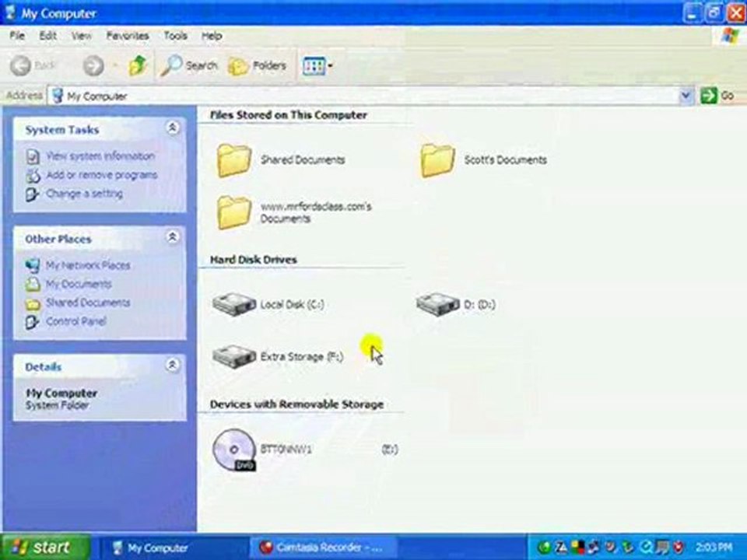Select www.mrfordsclass.com's Documents folder icon
This screenshot has width=747, height=560.
[234, 212]
